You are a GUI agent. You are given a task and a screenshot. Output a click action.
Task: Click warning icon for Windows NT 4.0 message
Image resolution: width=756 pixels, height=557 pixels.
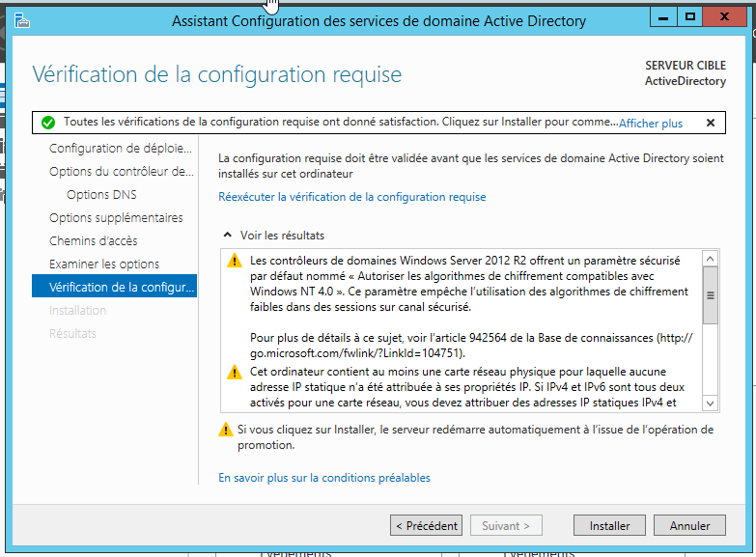235,261
